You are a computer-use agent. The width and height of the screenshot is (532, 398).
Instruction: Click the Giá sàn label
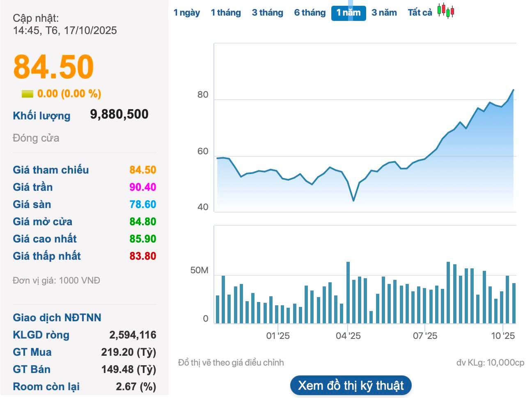coord(32,204)
